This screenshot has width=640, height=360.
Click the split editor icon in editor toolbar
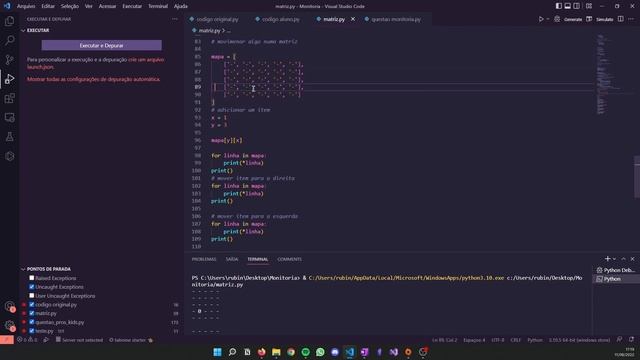pyautogui.click(x=620, y=19)
